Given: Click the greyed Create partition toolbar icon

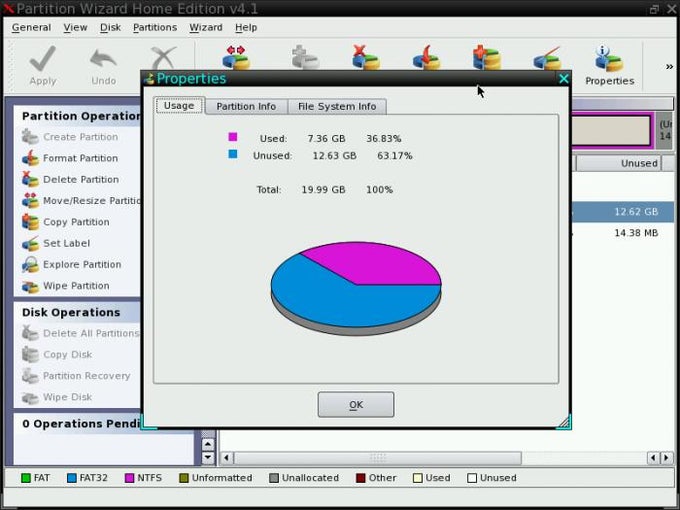Looking at the screenshot, I should [305, 58].
